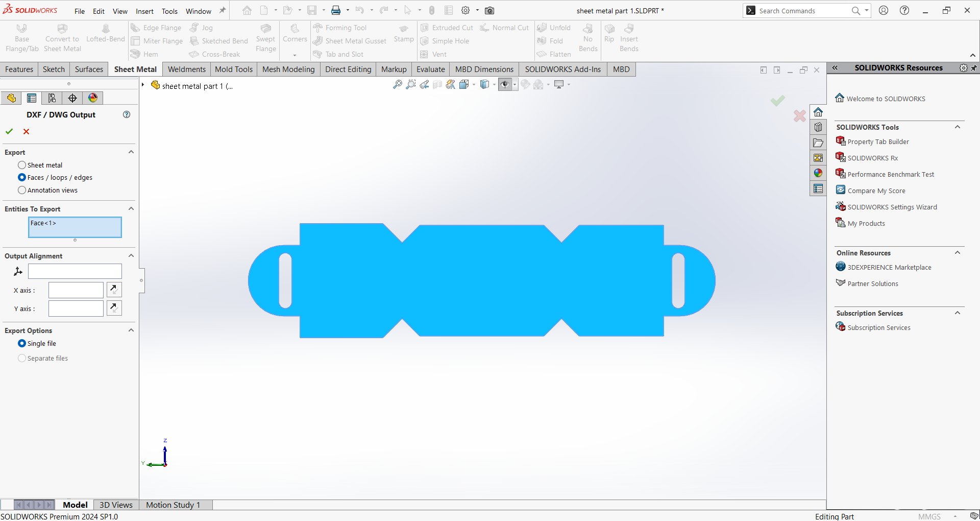
Task: Select the Sheet metal export option
Action: pyautogui.click(x=22, y=165)
